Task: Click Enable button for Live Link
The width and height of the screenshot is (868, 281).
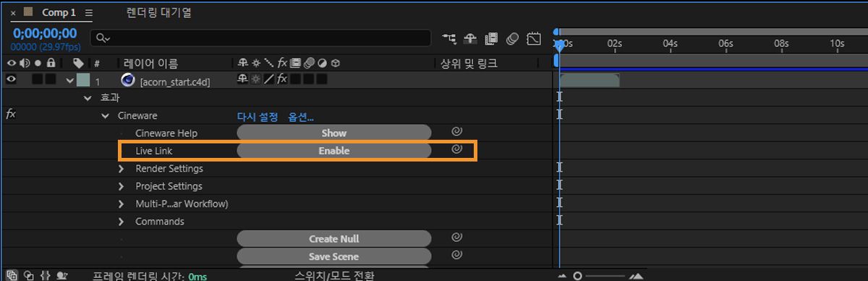Action: (334, 151)
